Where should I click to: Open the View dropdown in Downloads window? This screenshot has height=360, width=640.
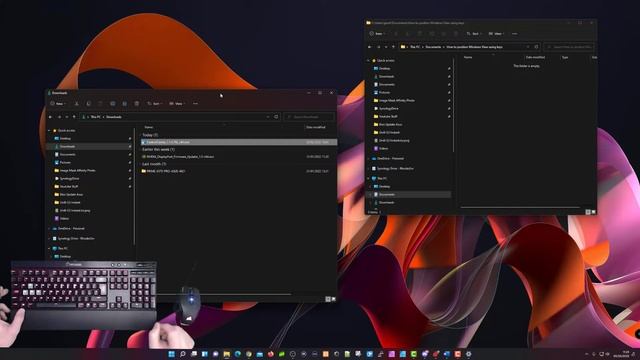177,104
